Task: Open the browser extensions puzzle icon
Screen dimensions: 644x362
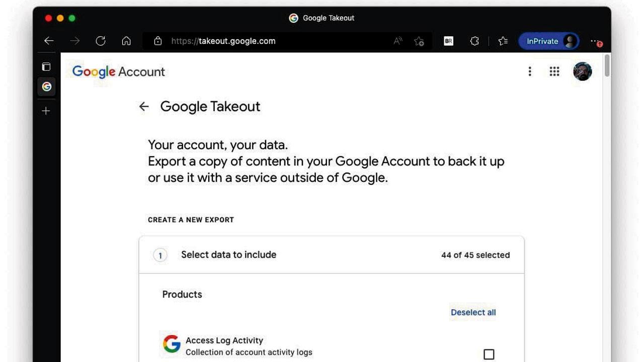Action: tap(474, 41)
